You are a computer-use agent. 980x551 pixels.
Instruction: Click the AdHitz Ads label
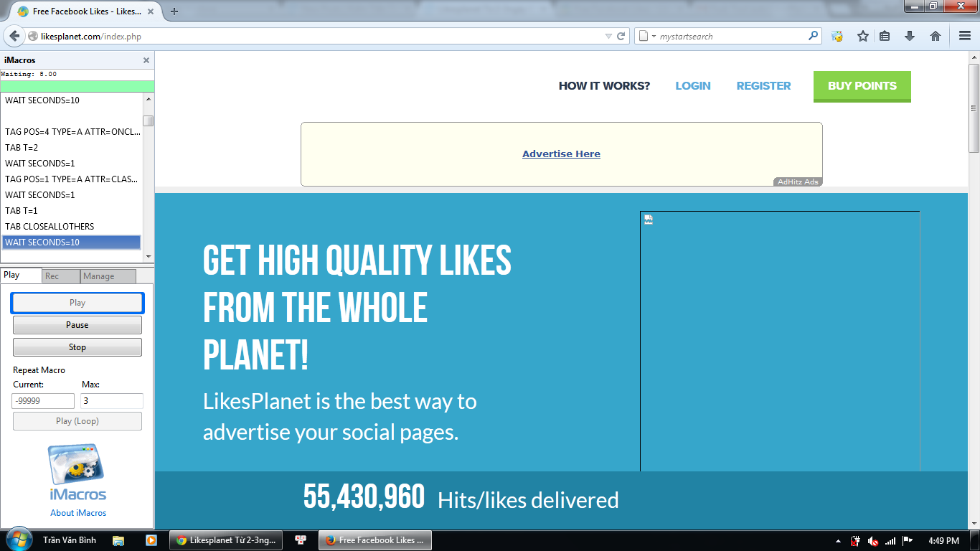click(798, 182)
